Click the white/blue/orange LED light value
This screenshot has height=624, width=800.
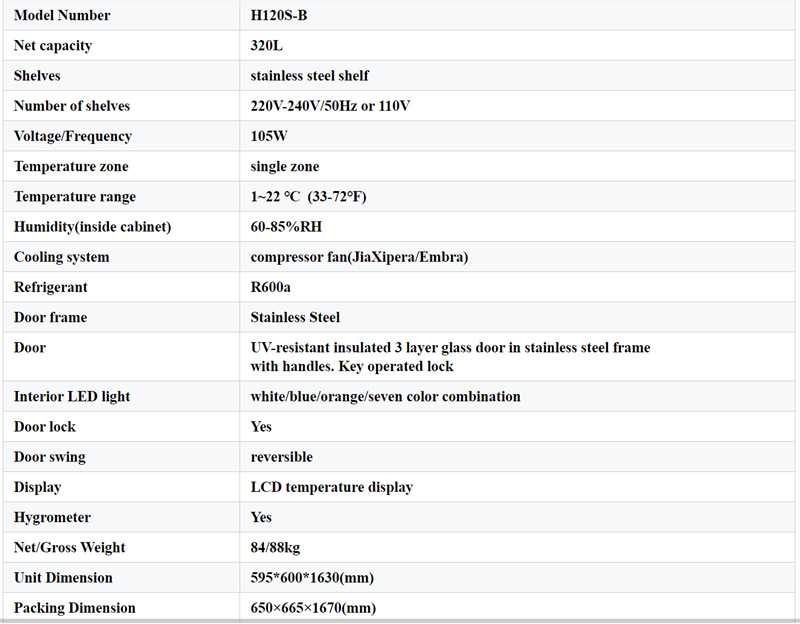(385, 397)
